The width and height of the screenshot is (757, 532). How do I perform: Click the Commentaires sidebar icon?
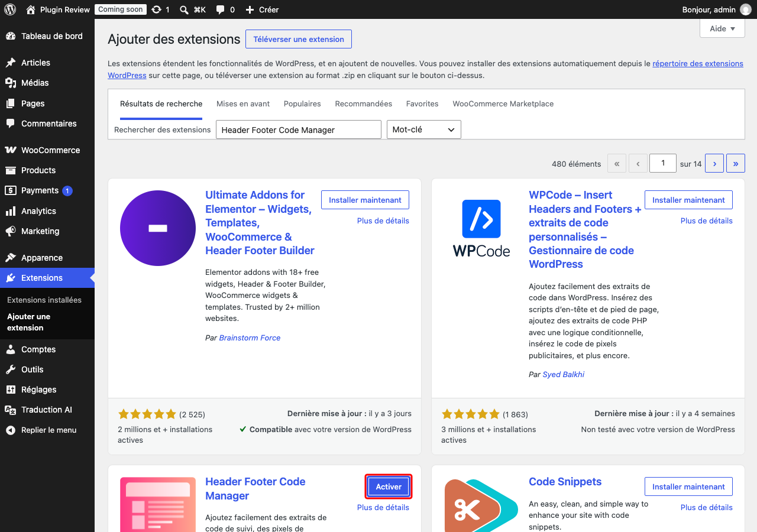click(x=11, y=124)
